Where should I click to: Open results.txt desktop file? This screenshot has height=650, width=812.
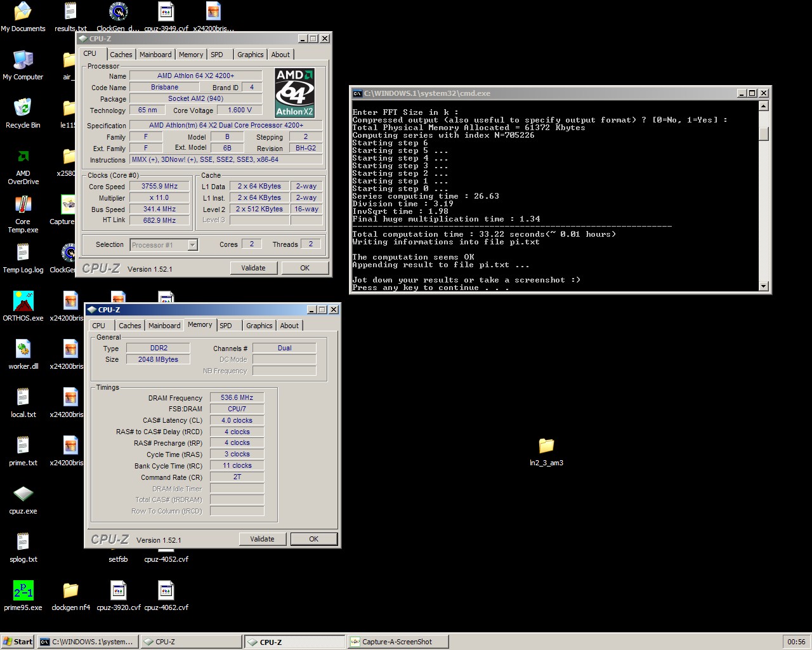pos(70,17)
